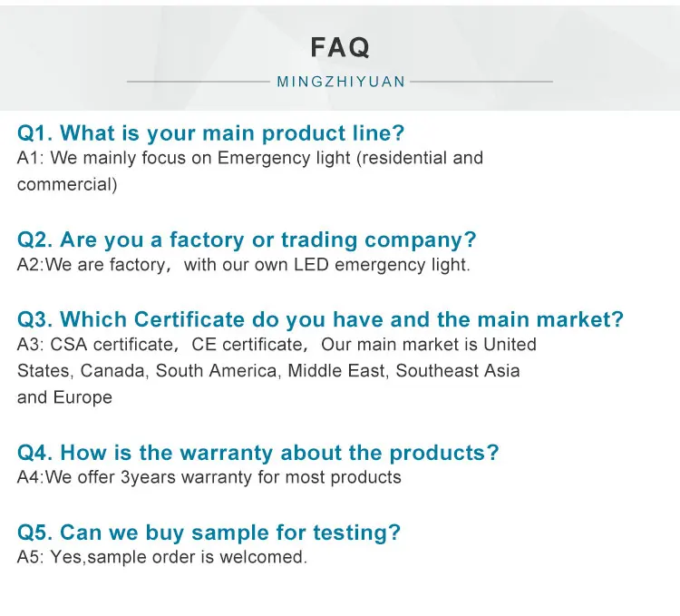Click answer A5 sample order is welcomed
The width and height of the screenshot is (680, 616).
click(162, 557)
